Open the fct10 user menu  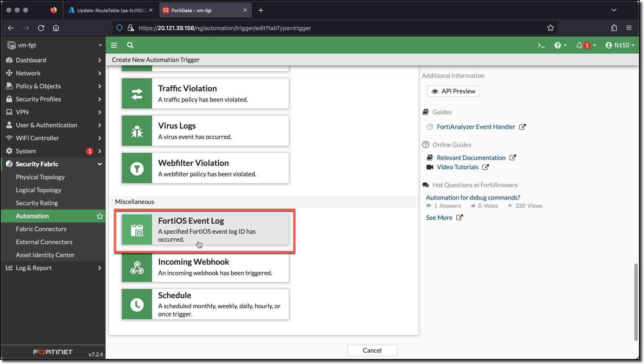620,45
